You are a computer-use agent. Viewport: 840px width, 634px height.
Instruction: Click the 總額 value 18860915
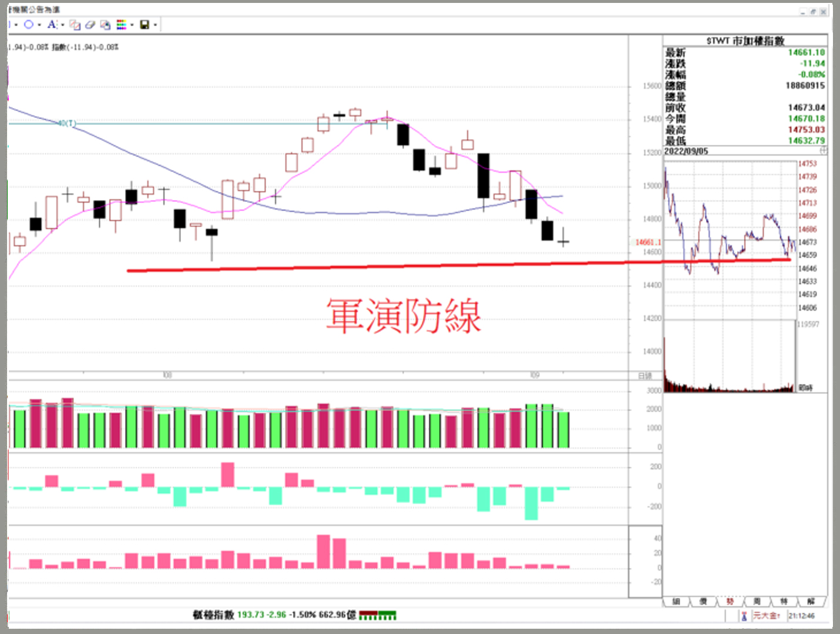(805, 86)
